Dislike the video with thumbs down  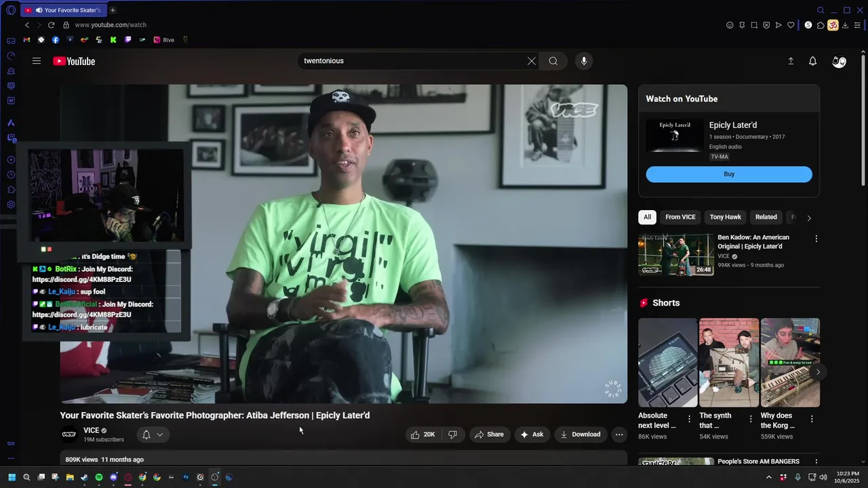click(x=452, y=434)
